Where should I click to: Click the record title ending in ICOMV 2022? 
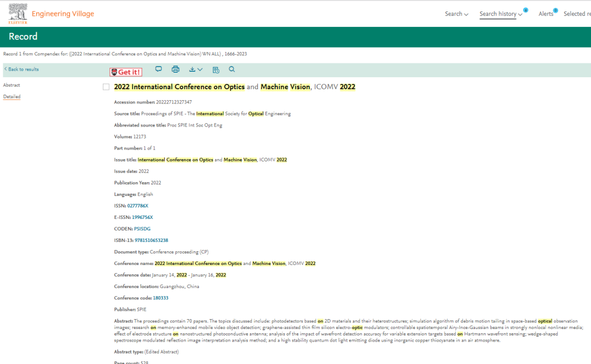pos(234,87)
